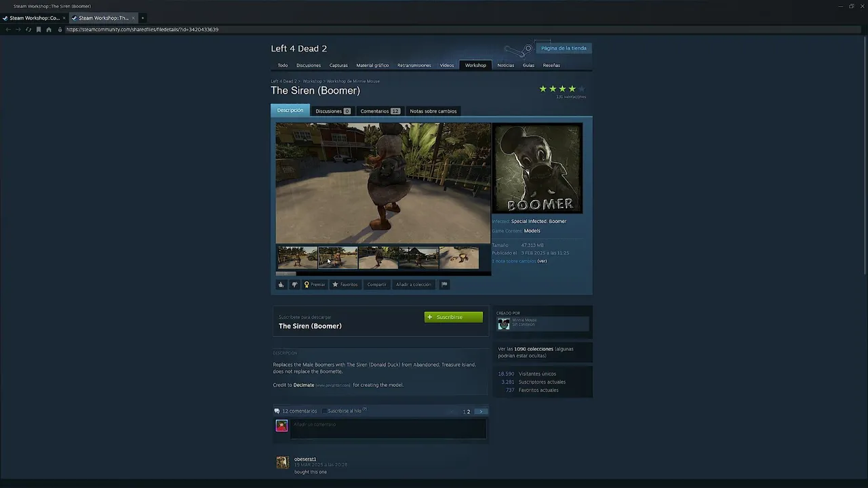Open the Vídeos hub tab
Screen dimensions: 868x488
pyautogui.click(x=447, y=65)
